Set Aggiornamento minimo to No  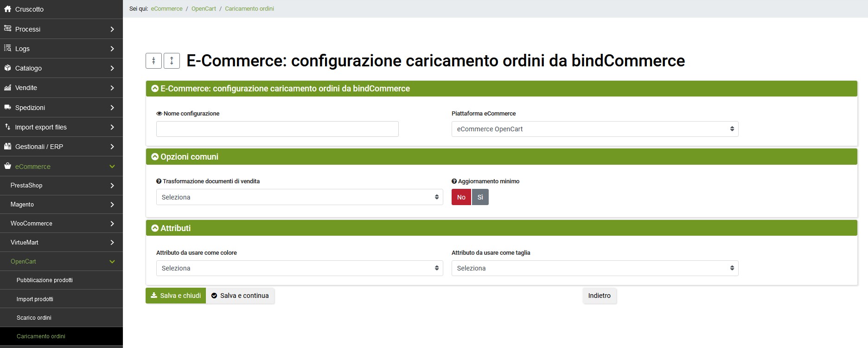[x=461, y=197]
